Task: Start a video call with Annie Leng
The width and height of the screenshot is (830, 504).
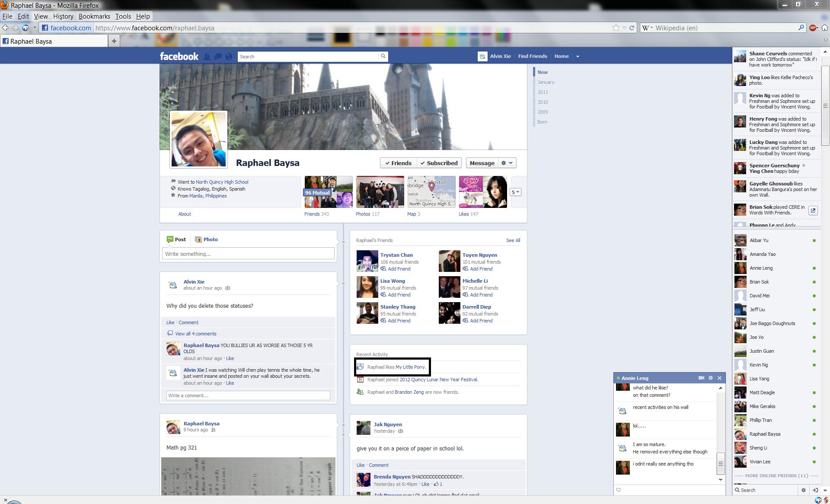Action: pyautogui.click(x=701, y=378)
